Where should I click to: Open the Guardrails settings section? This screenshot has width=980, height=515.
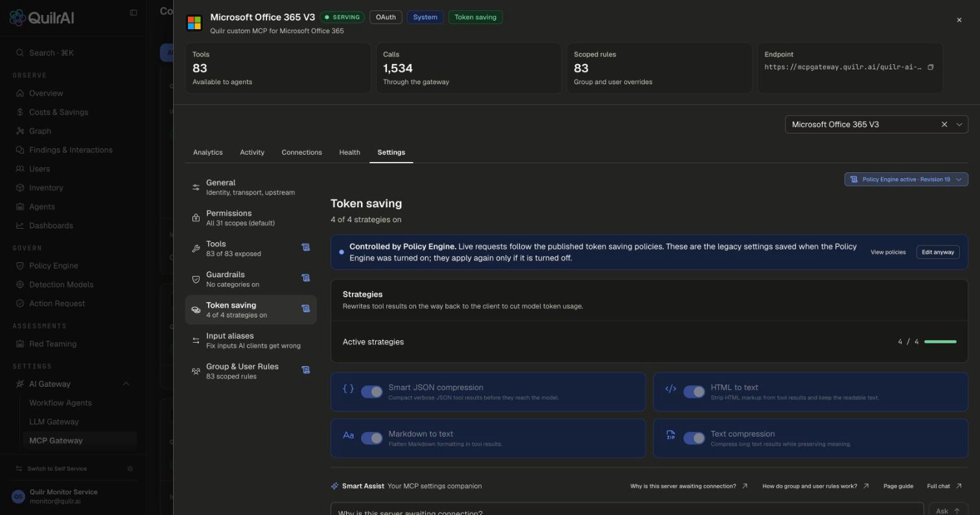click(x=251, y=279)
